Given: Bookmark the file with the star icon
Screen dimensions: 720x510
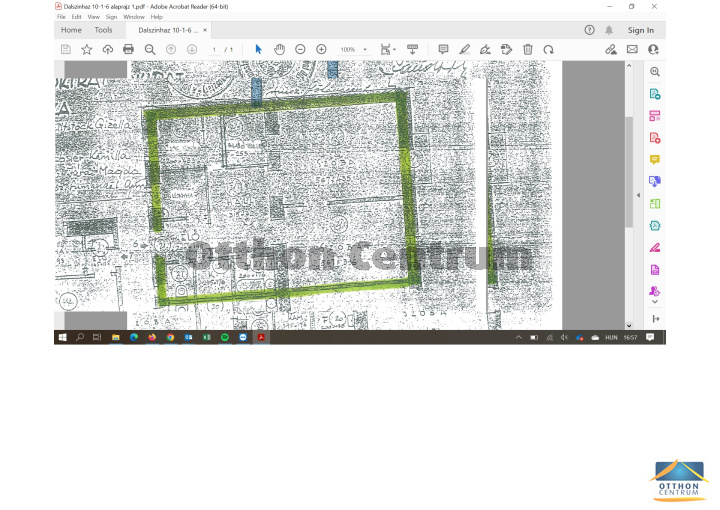Looking at the screenshot, I should [x=87, y=50].
